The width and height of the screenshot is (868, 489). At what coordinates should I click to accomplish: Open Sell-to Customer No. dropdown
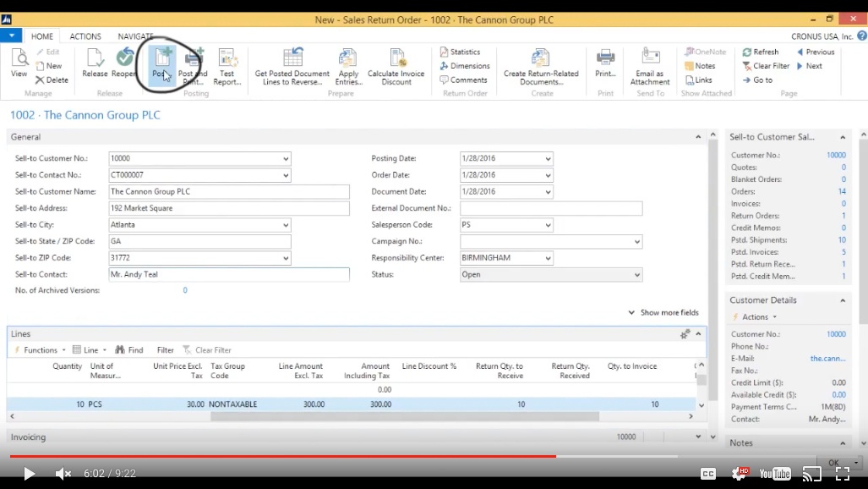point(286,158)
